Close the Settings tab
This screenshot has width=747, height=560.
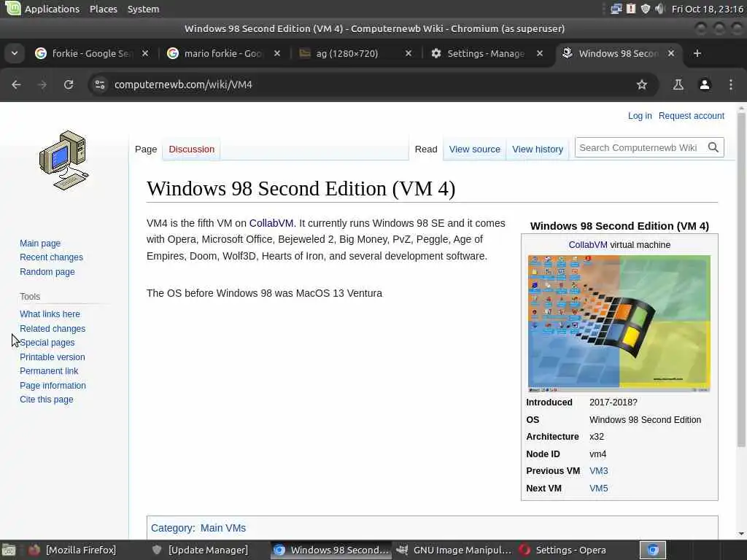tap(540, 53)
